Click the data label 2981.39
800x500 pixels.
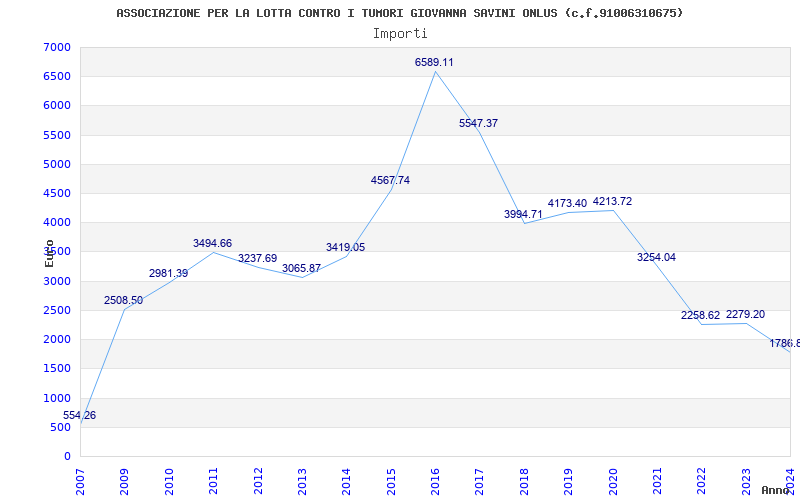168,273
